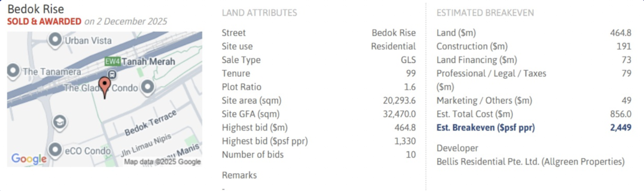Click the Map data ©2025 Google text

tap(162, 161)
